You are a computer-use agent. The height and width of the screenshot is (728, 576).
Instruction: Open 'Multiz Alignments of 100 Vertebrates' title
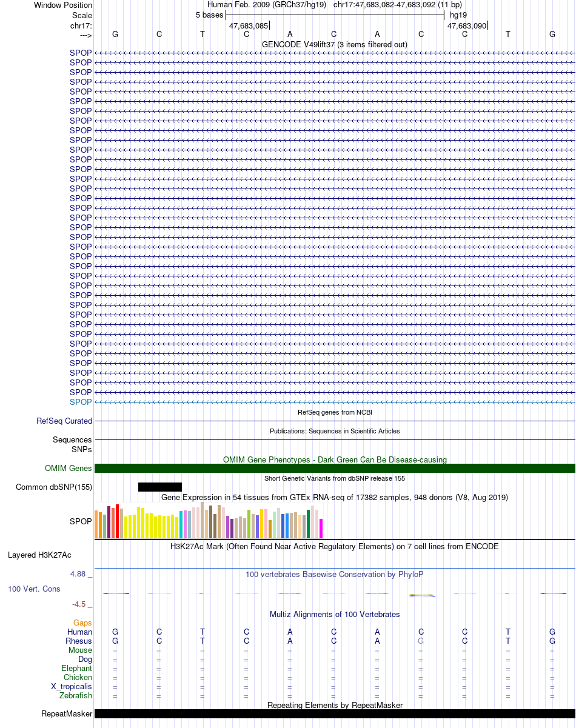[x=335, y=614]
